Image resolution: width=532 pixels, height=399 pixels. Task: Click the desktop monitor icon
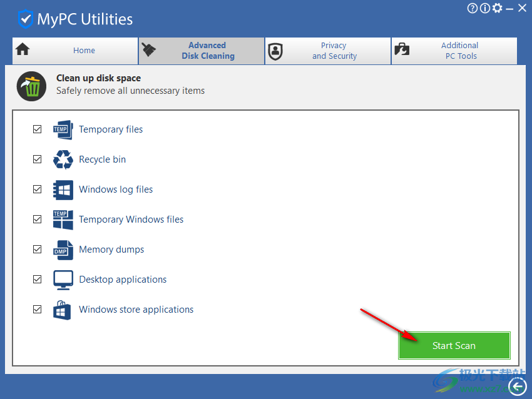pos(63,280)
